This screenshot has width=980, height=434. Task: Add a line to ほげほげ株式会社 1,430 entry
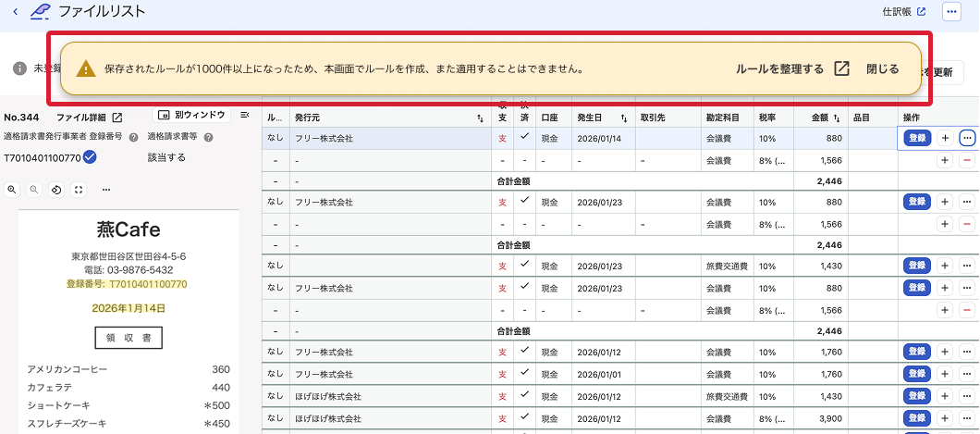click(x=944, y=396)
